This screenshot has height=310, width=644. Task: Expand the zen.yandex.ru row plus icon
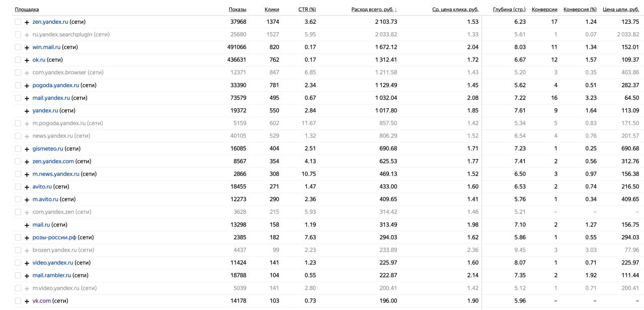coord(27,22)
